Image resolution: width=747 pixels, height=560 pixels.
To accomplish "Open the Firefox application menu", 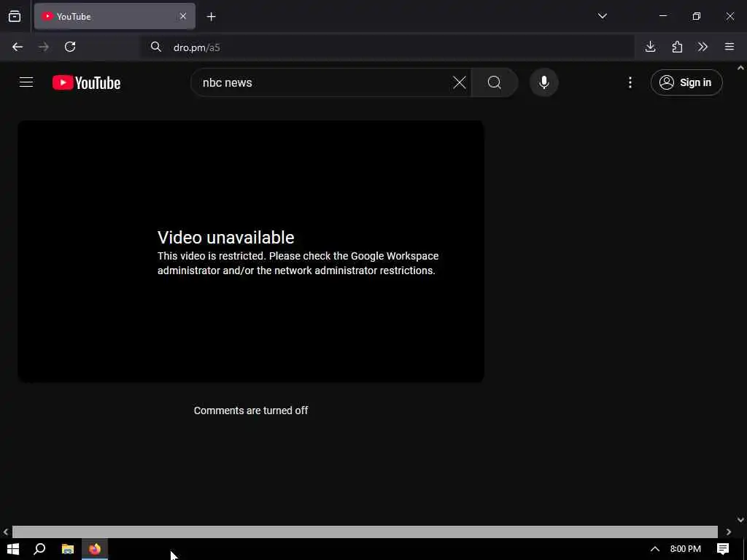I will [x=729, y=47].
